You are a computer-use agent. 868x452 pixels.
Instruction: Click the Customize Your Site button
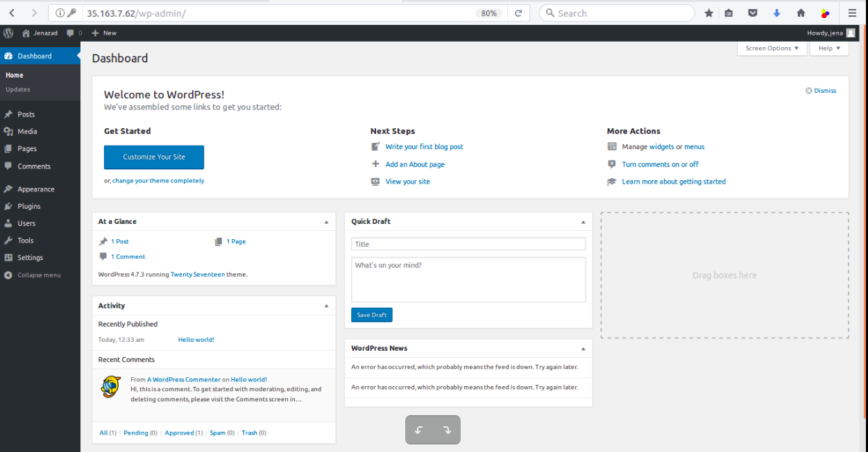click(x=153, y=157)
